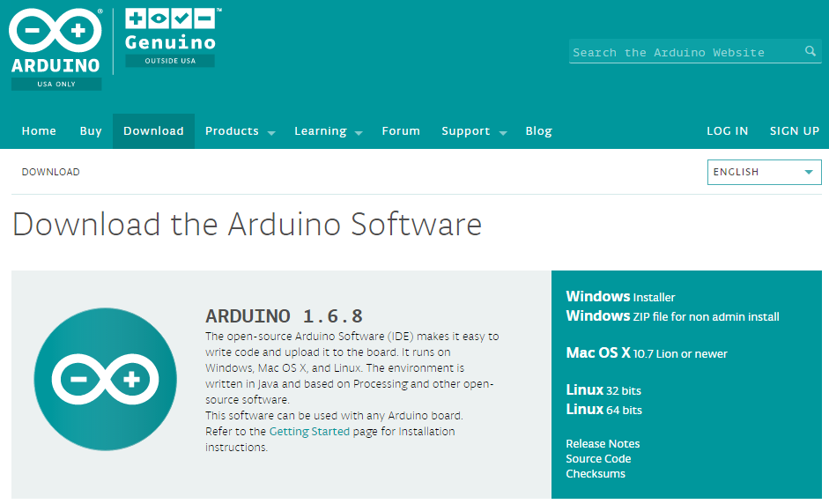
Task: Download the Linux 32 bits version
Action: (603, 389)
